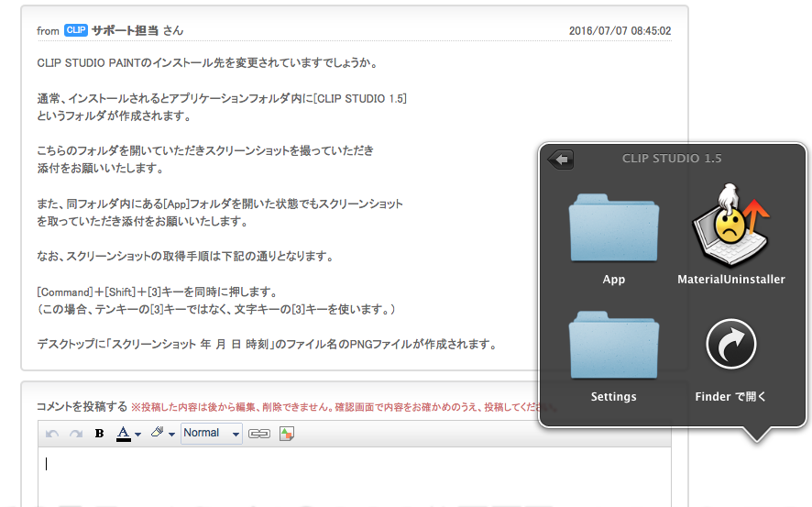This screenshot has height=507, width=812.
Task: Click the CLIP STUDIO 1.5 stack title
Action: (x=672, y=159)
